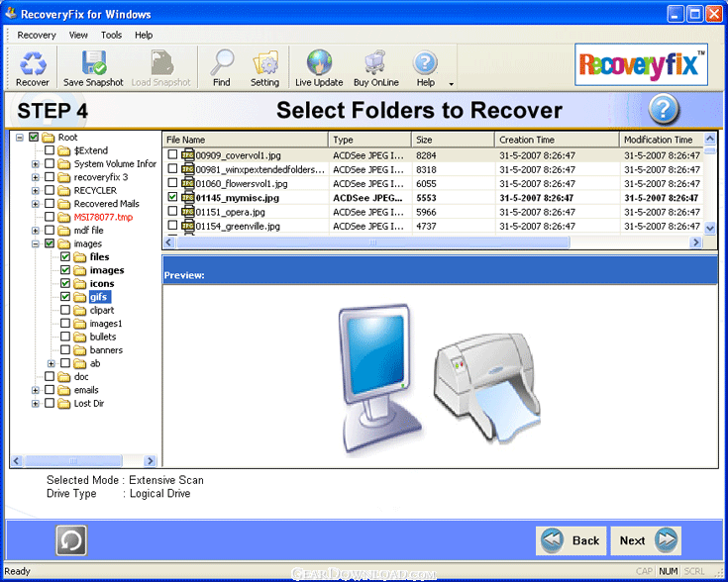The height and width of the screenshot is (582, 728).
Task: Click the emails folder icon
Action: (x=64, y=390)
